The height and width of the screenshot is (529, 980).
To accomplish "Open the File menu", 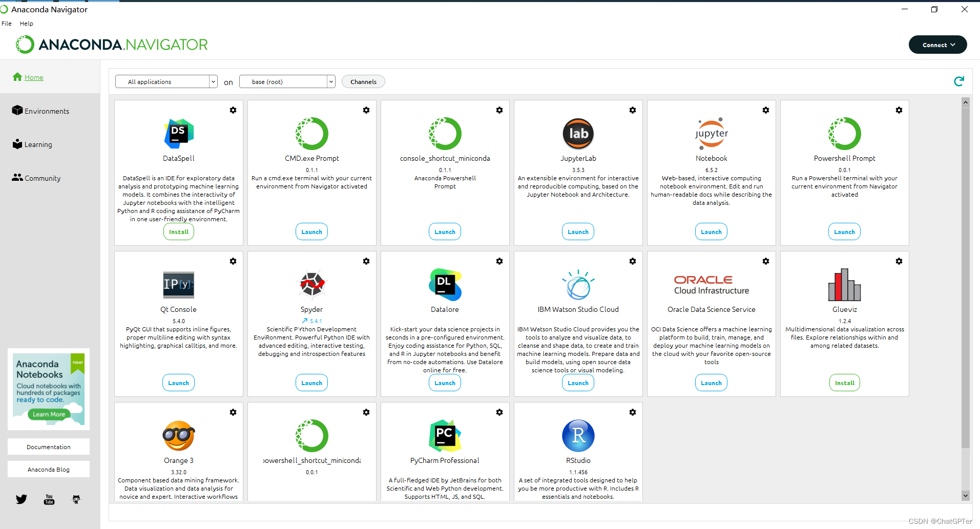I will 7,24.
